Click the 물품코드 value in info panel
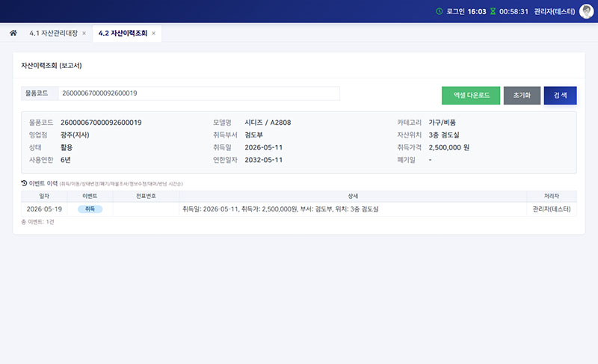 coord(101,123)
